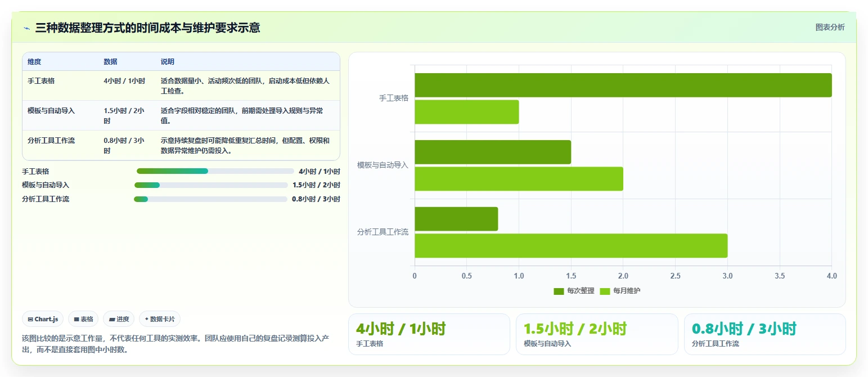Image resolution: width=868 pixels, height=377 pixels.
Task: Click the 进度 tag chip
Action: point(119,319)
